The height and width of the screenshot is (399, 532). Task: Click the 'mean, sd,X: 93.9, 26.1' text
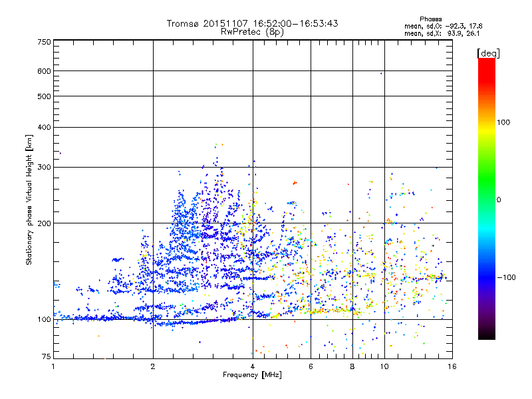[442, 33]
